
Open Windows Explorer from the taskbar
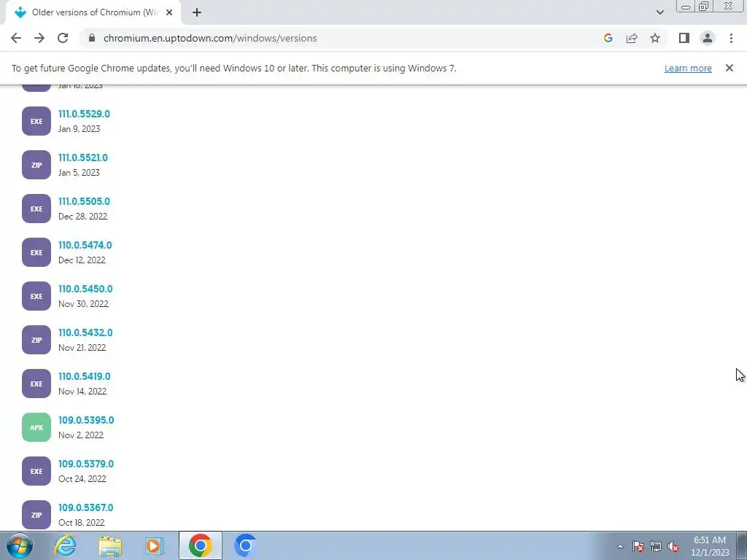[x=110, y=545]
